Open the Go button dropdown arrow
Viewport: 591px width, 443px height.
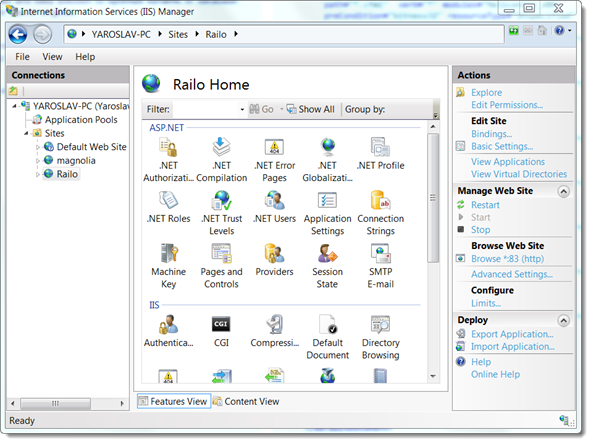[x=281, y=109]
